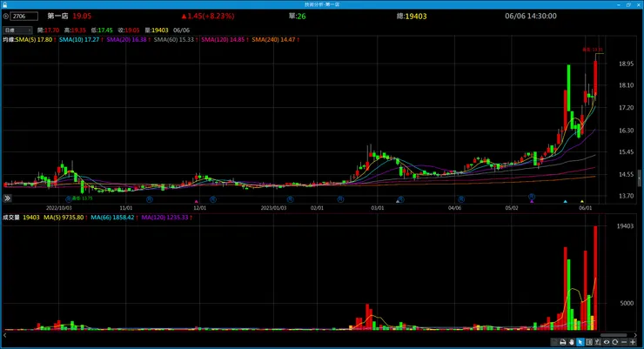This screenshot has height=349, width=644.
Task: Select the hand pan tool
Action: point(571,342)
